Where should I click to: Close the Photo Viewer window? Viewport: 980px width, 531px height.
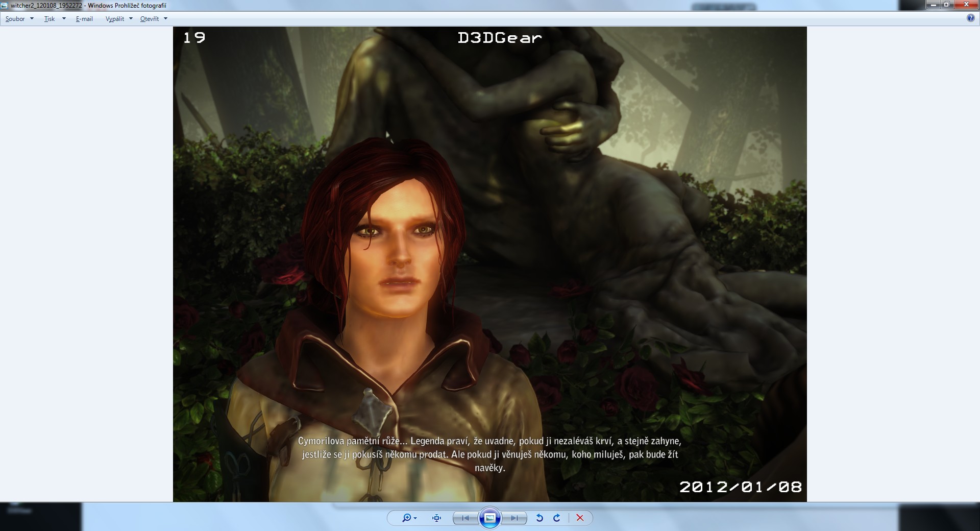tap(966, 5)
